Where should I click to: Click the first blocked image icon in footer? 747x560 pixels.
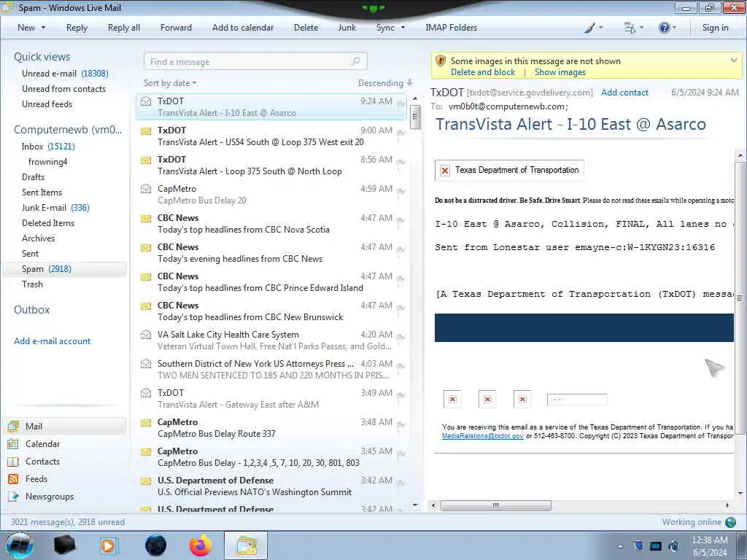click(452, 399)
